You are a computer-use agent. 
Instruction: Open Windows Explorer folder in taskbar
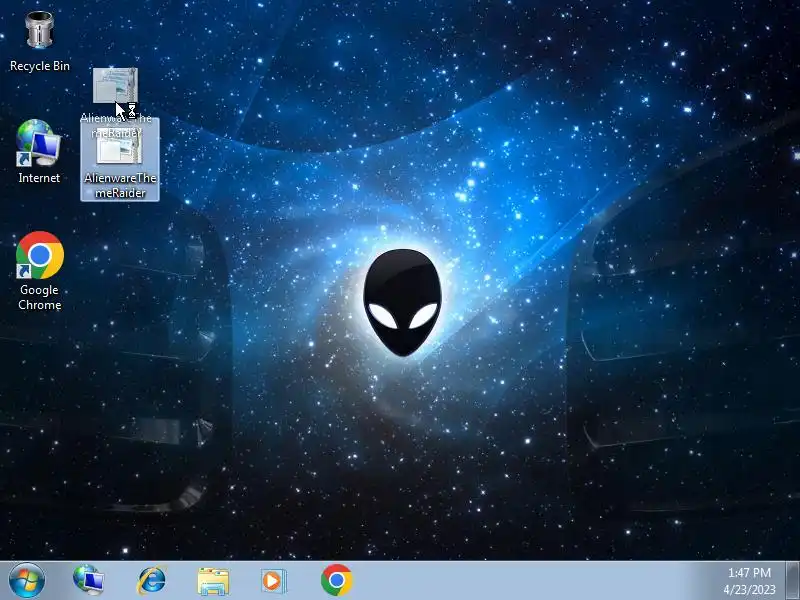[213, 581]
